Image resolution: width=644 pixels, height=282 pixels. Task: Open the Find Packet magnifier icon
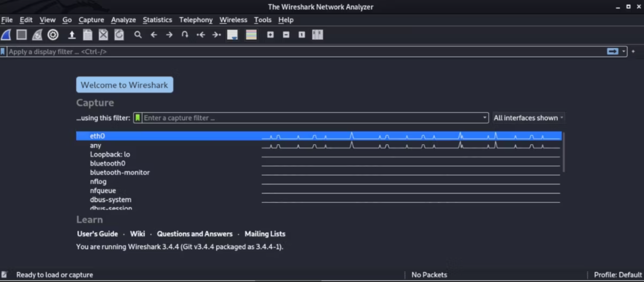pos(138,35)
